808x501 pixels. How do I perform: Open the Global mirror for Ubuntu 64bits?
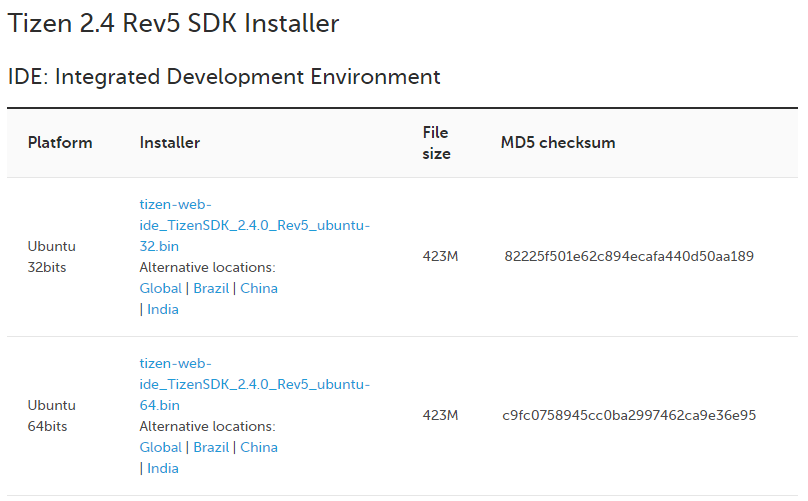[x=160, y=447]
